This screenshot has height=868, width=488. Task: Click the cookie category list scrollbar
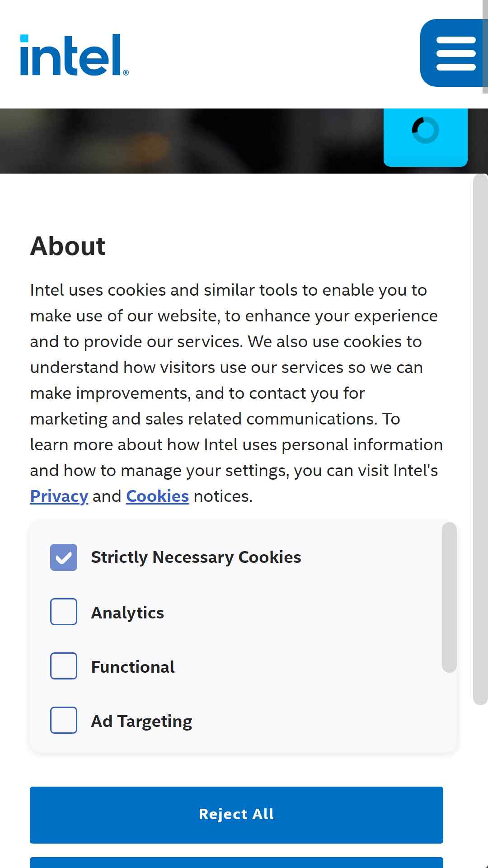[x=449, y=598]
